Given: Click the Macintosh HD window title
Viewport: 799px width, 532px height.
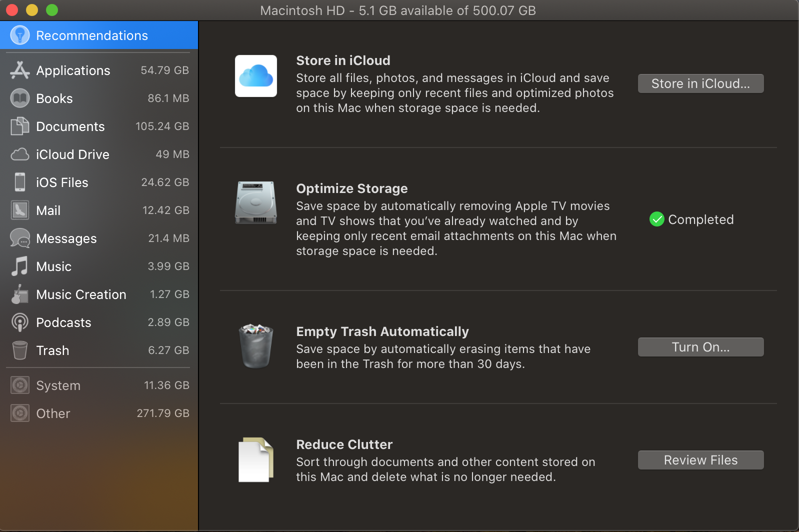Looking at the screenshot, I should pos(398,10).
